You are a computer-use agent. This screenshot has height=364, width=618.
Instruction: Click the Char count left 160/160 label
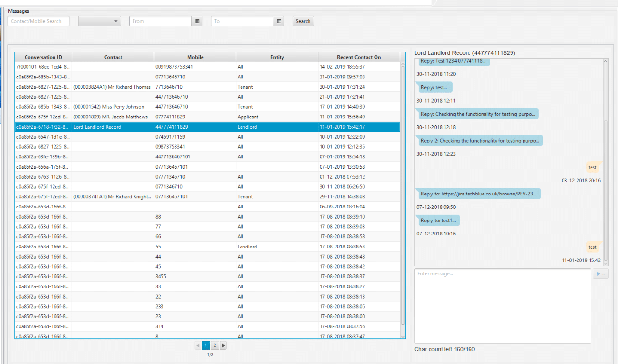pos(444,349)
